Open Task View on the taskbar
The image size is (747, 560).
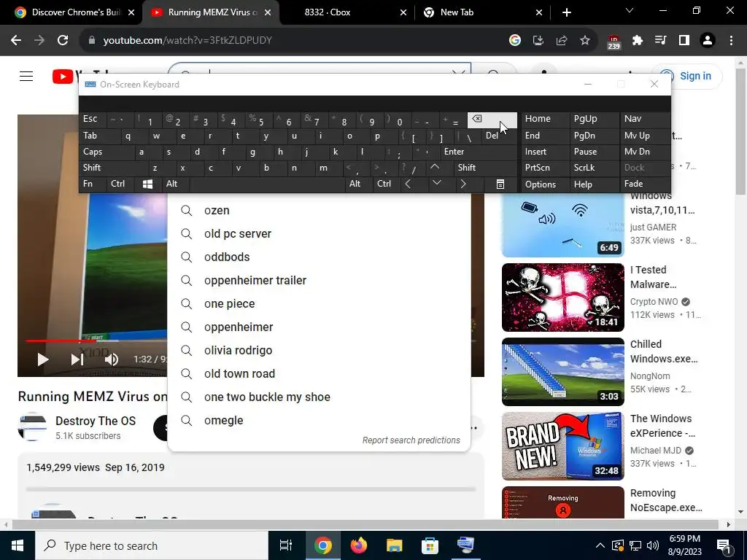286,545
